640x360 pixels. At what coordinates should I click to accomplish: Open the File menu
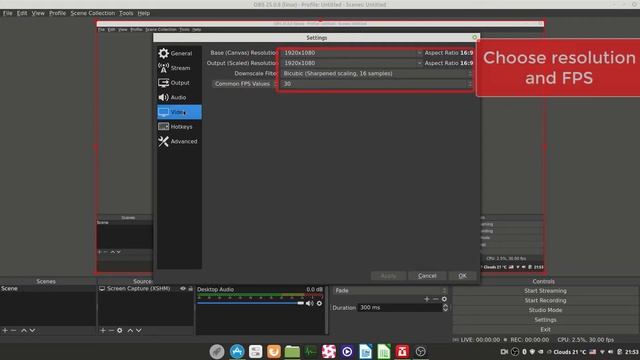click(x=8, y=13)
